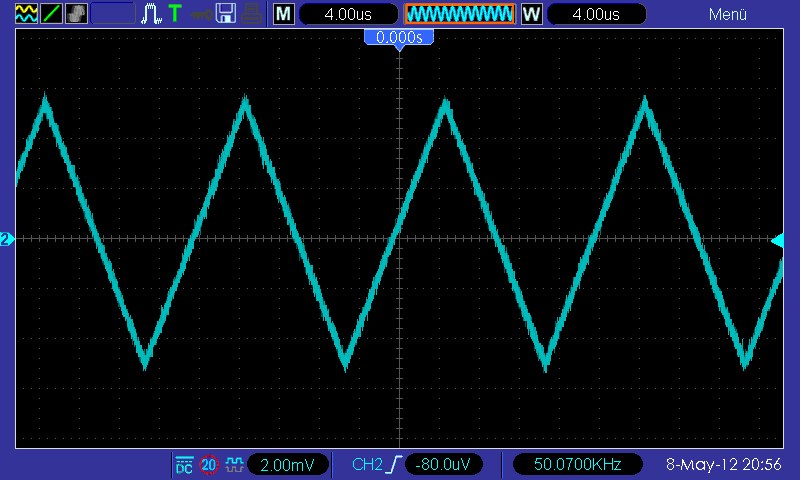Click the floppy disk save icon
800x480 pixels.
pyautogui.click(x=226, y=14)
